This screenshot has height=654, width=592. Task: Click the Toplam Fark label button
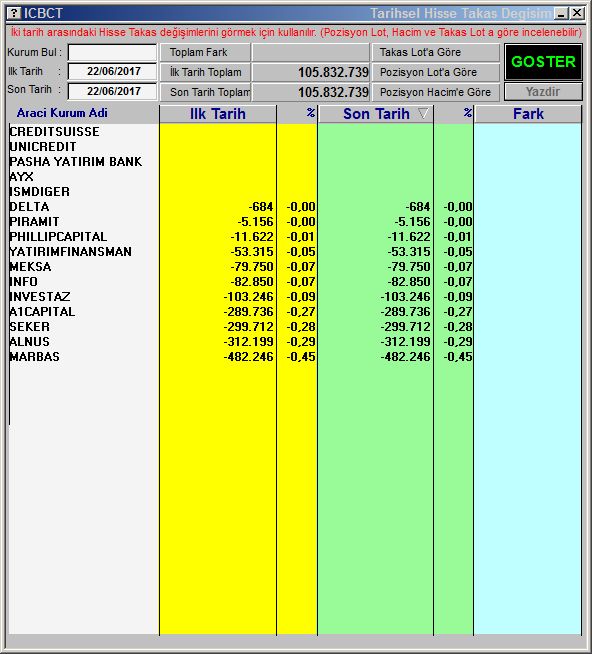(x=205, y=53)
